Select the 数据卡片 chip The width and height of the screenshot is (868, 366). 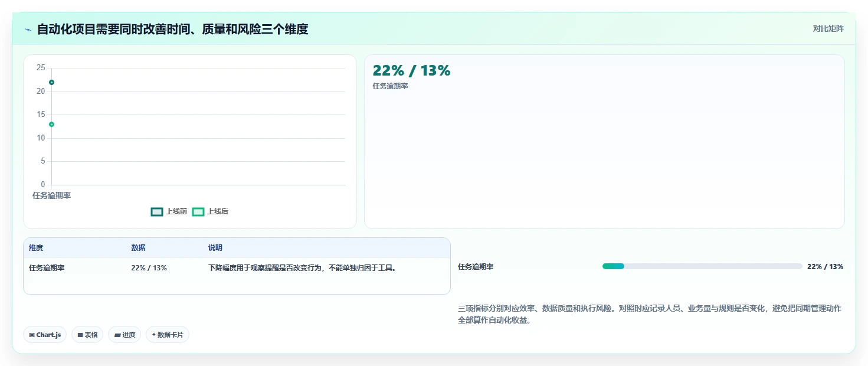pyautogui.click(x=168, y=335)
